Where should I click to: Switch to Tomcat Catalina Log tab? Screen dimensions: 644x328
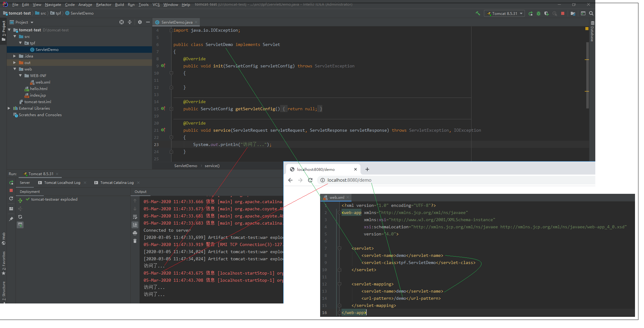[x=117, y=183]
